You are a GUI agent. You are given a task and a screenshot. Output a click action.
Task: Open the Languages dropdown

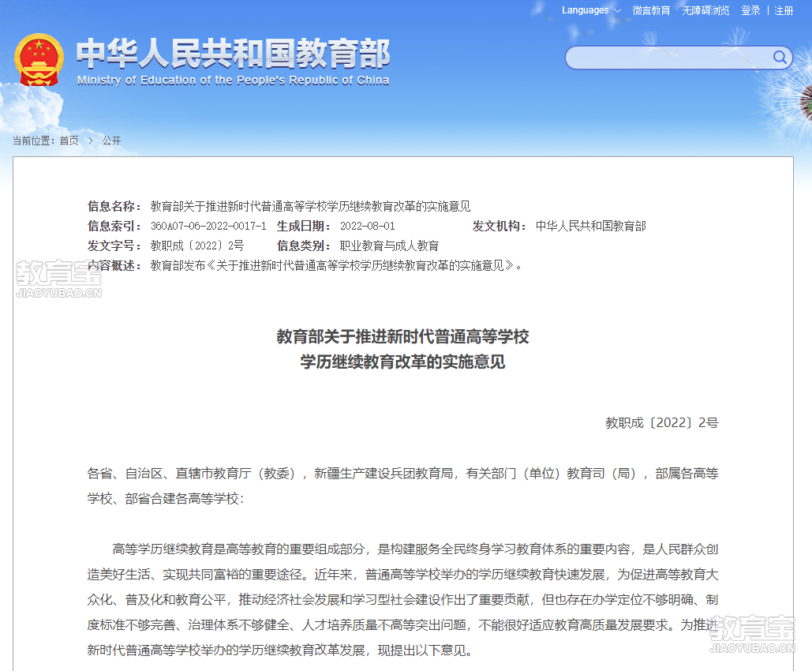591,10
